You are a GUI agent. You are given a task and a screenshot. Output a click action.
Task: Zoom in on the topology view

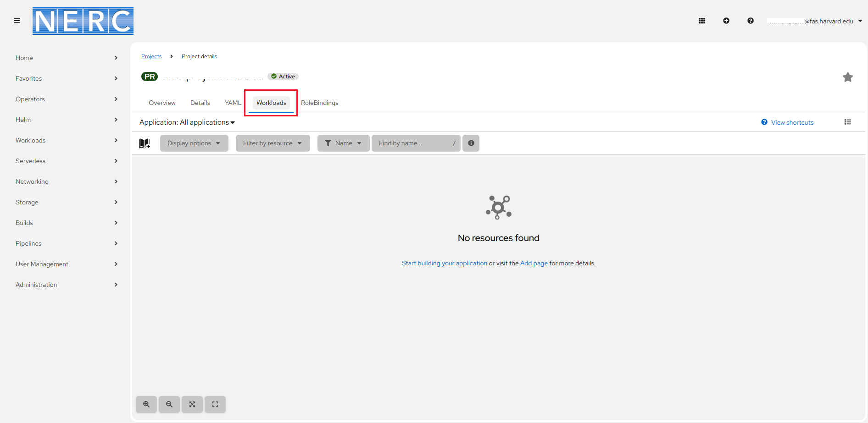pos(146,404)
